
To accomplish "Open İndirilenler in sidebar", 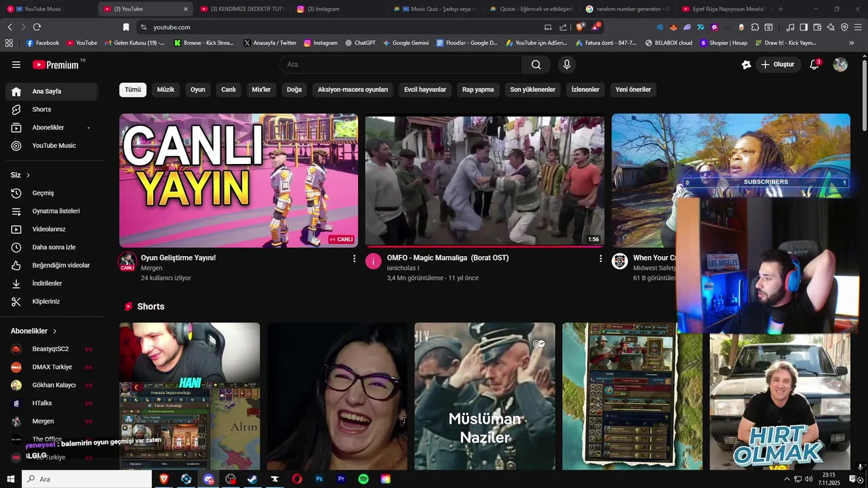I will click(x=52, y=283).
